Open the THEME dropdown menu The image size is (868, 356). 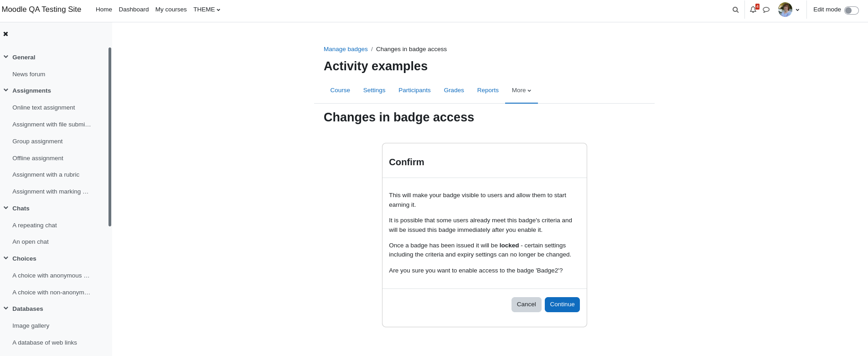[207, 10]
